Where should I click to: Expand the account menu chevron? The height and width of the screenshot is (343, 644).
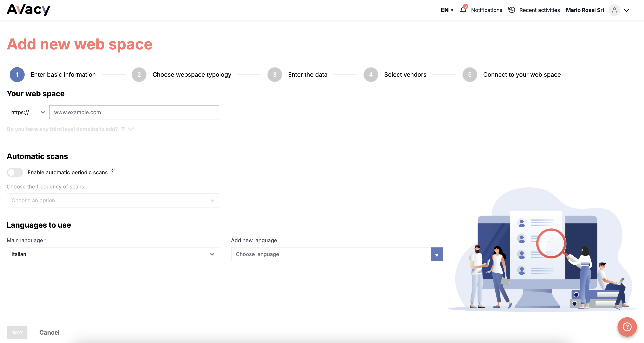pyautogui.click(x=626, y=10)
